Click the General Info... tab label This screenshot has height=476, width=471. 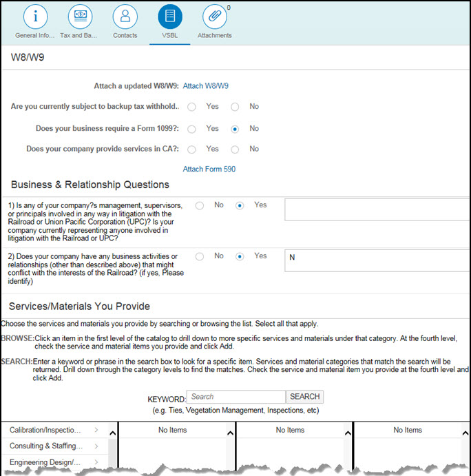click(35, 36)
